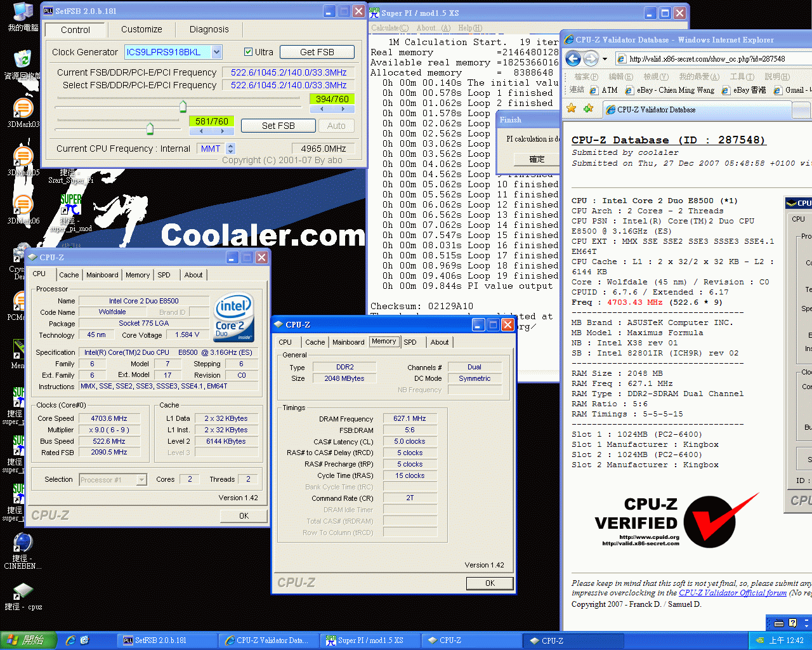Click the MMT spinner arrows
This screenshot has width=812, height=650.
231,149
